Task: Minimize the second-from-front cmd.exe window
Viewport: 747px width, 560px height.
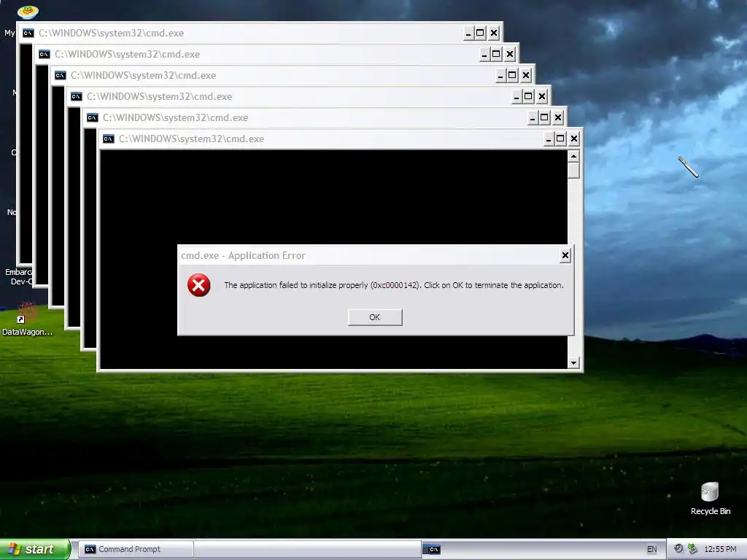Action: click(533, 117)
